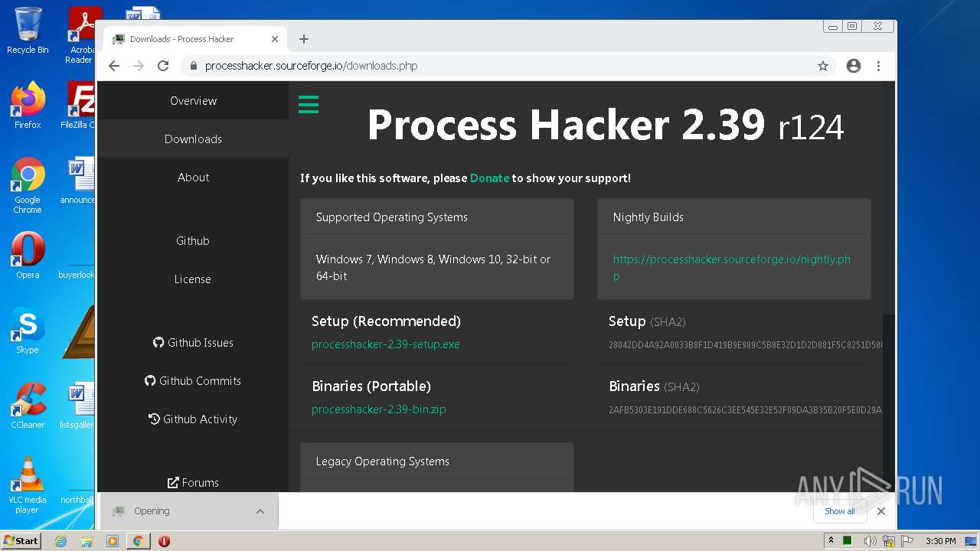Open File Explorer from the taskbar
This screenshot has width=980, height=551.
coord(87,541)
